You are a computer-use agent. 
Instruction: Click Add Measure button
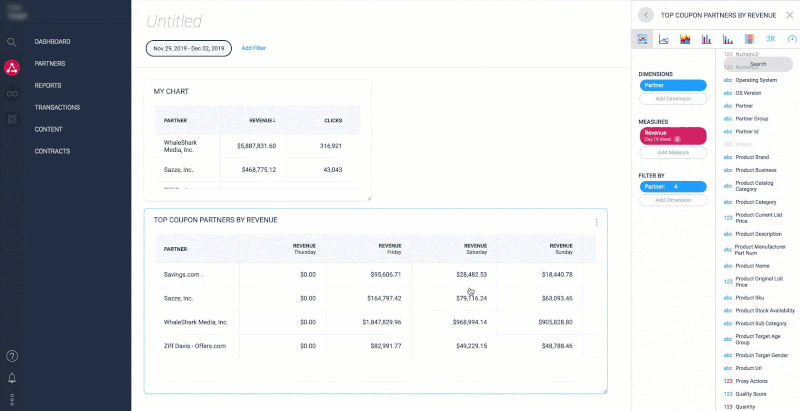pyautogui.click(x=672, y=153)
